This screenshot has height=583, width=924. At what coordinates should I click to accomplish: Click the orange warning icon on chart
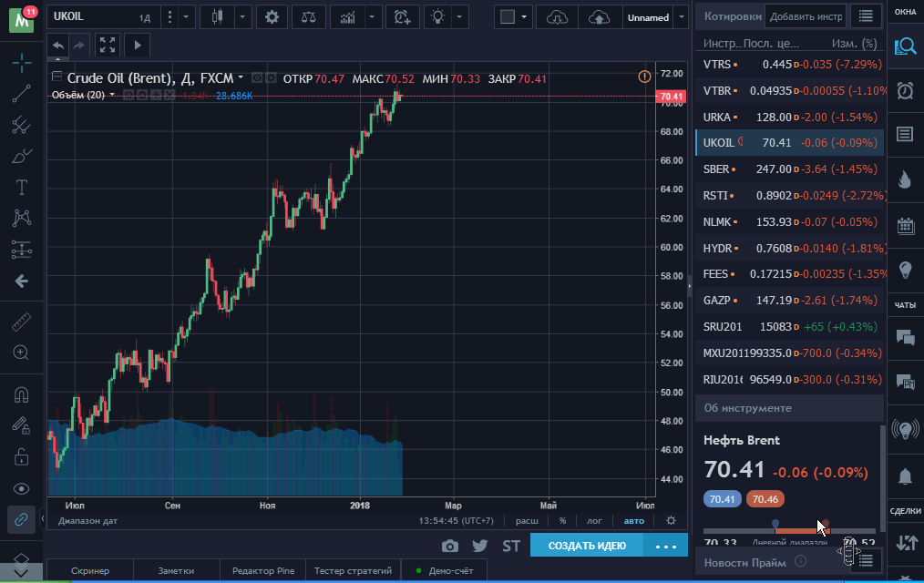[644, 77]
